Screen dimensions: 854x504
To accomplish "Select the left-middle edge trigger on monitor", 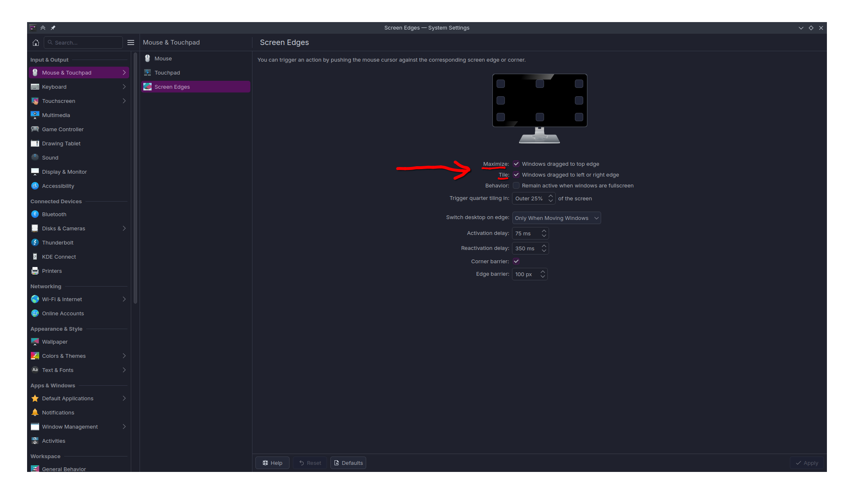I will point(501,100).
